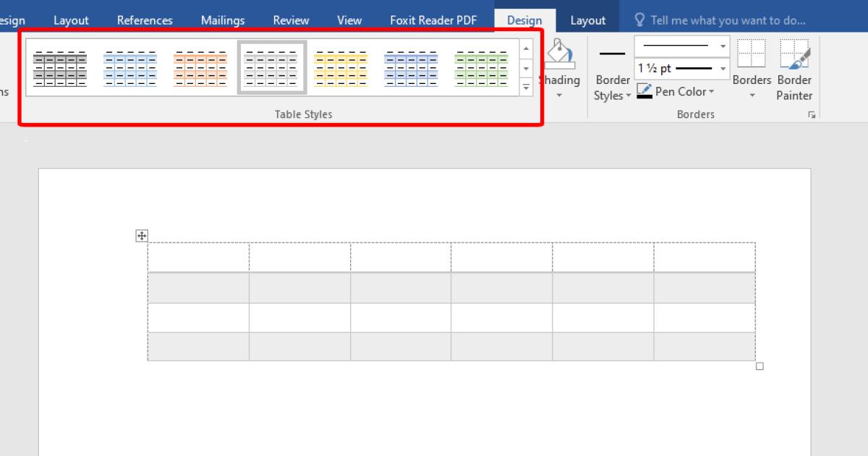Apply the orange table style
The image size is (868, 456).
pyautogui.click(x=200, y=68)
